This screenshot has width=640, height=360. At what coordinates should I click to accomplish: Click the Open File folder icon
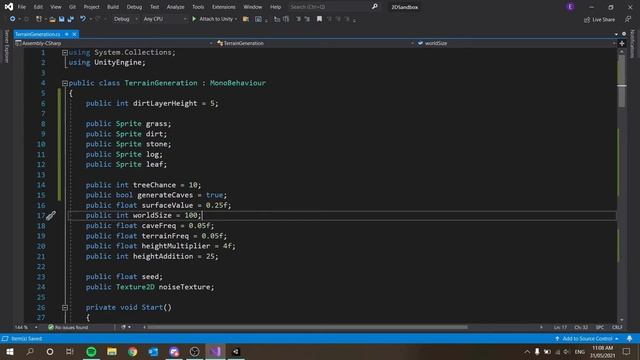52,19
